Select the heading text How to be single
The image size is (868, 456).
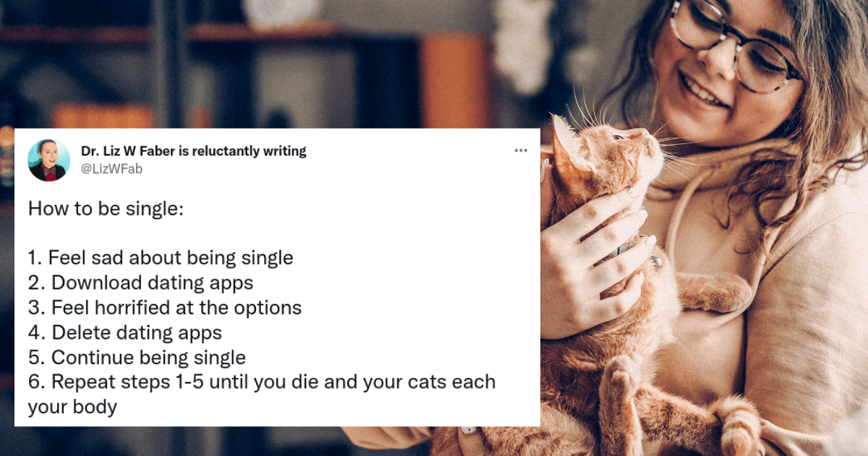(x=106, y=209)
